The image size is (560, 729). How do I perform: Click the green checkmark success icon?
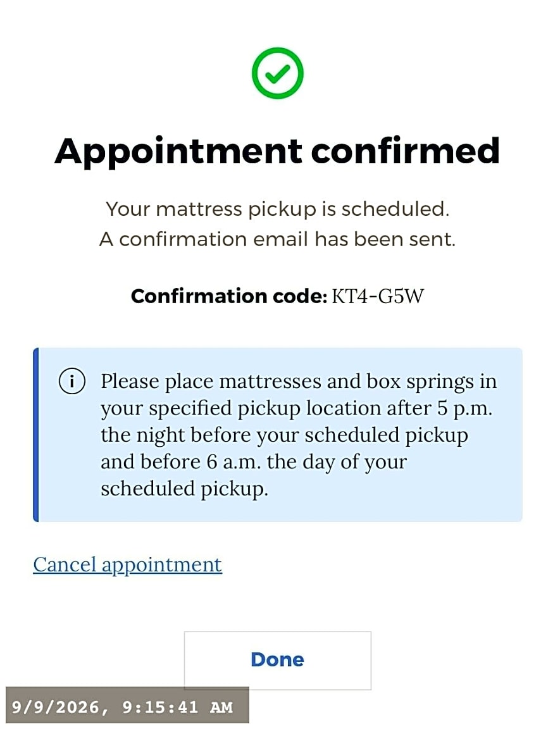tap(277, 73)
